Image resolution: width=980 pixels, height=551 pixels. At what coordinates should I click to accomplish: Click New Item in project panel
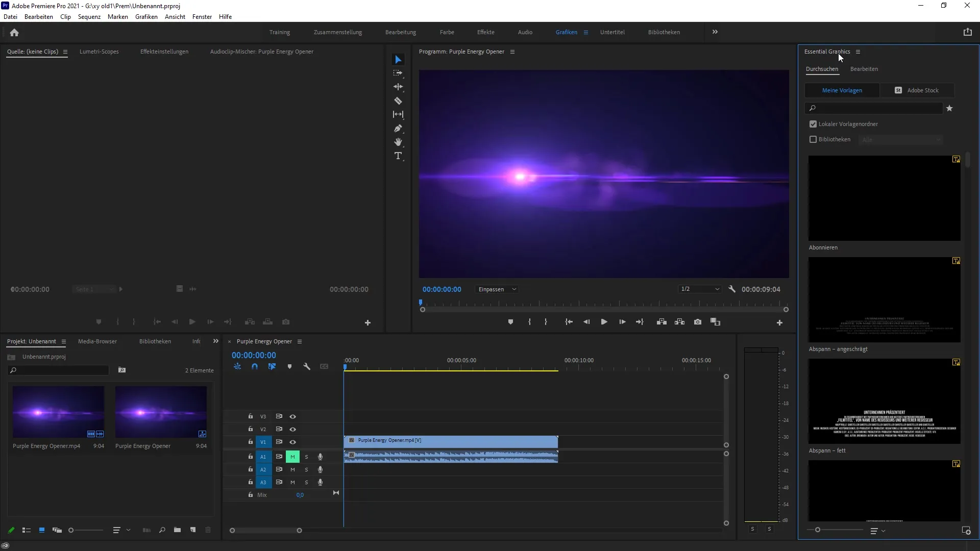pyautogui.click(x=193, y=531)
